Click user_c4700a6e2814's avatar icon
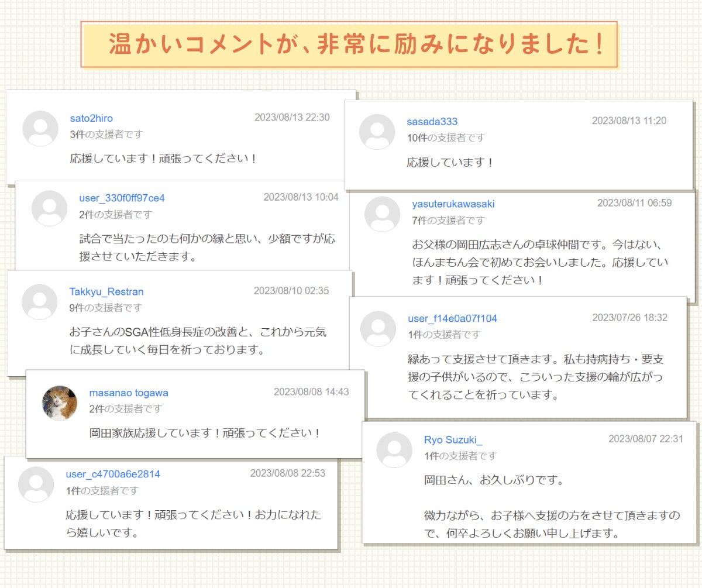Screen dimensions: 702x588 click(x=36, y=484)
